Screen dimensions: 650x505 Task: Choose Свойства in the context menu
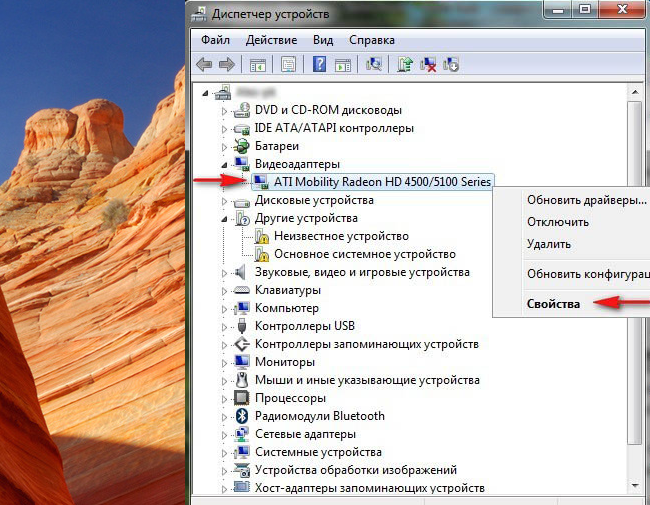pyautogui.click(x=553, y=304)
